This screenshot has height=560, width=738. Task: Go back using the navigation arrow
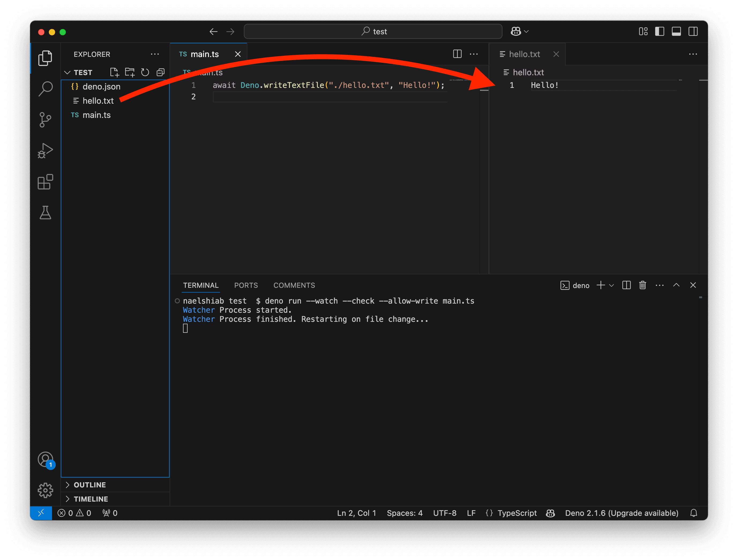pos(214,31)
